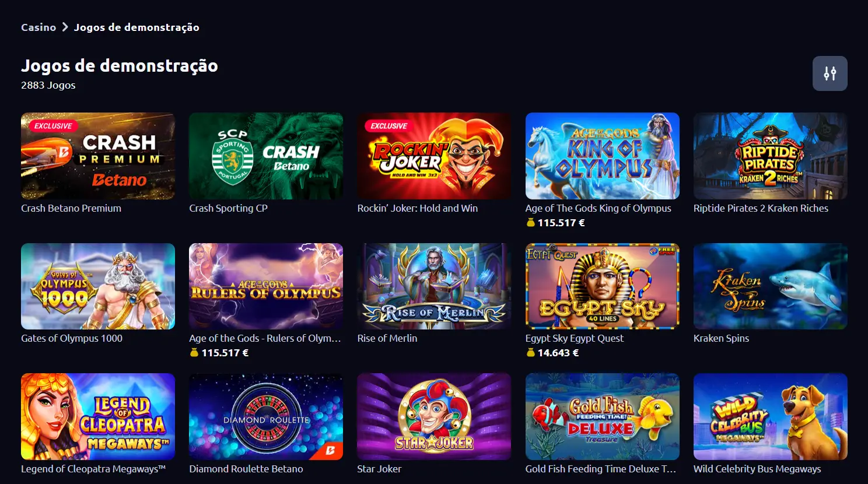Select the Kraken Spins game thumbnail

(770, 286)
